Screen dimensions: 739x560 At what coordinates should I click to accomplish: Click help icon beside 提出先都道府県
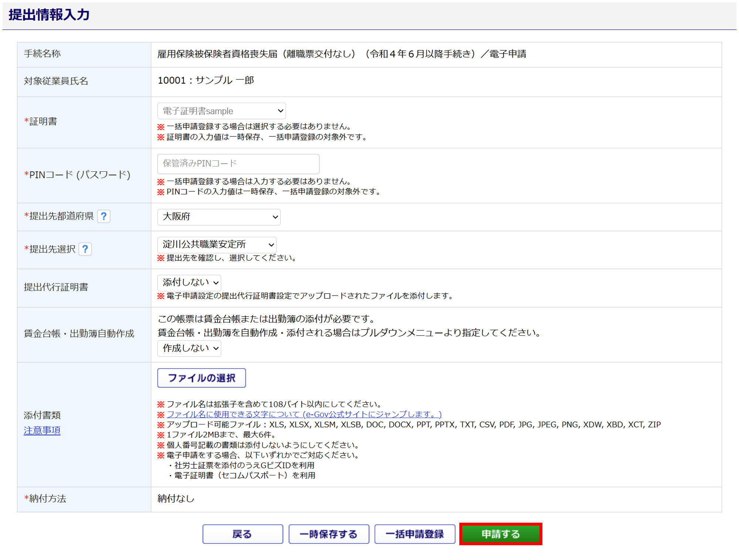click(x=104, y=216)
